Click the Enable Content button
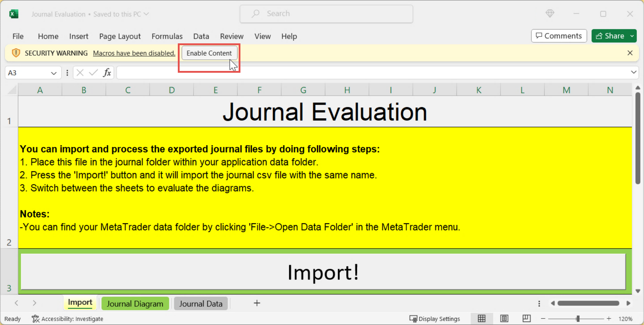The height and width of the screenshot is (325, 644). point(209,53)
